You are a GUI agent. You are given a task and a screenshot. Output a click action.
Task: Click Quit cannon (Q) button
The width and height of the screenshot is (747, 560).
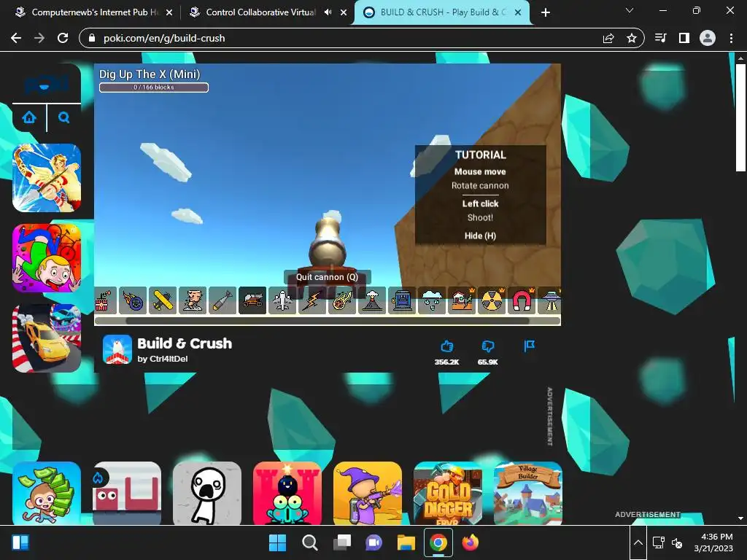(x=327, y=277)
